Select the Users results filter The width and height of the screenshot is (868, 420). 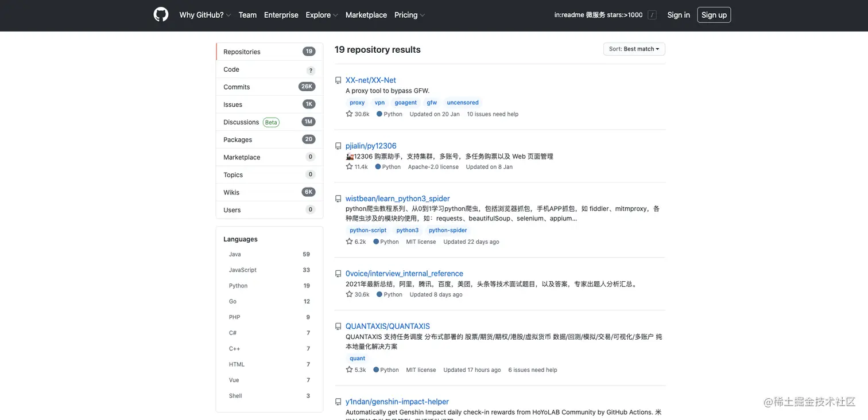click(x=269, y=210)
